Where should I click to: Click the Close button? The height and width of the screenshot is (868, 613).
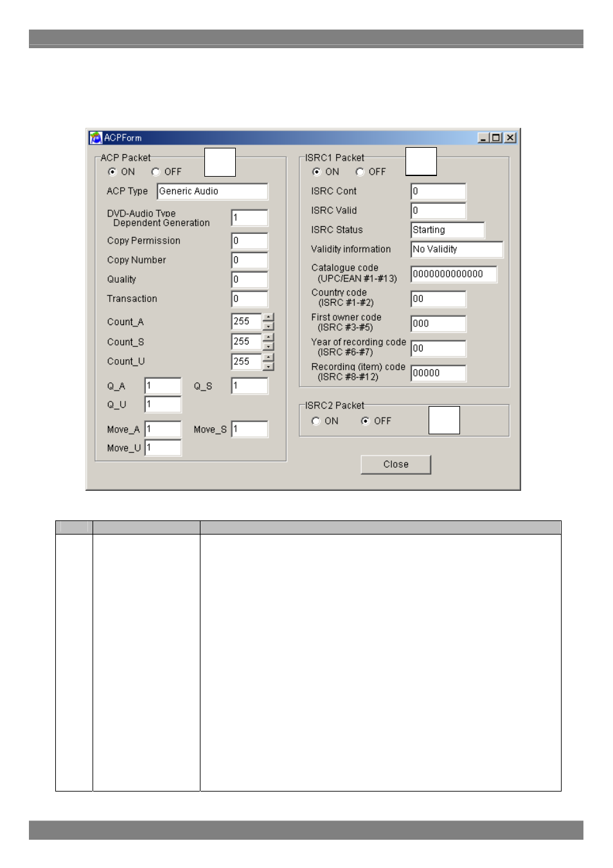tap(396, 465)
